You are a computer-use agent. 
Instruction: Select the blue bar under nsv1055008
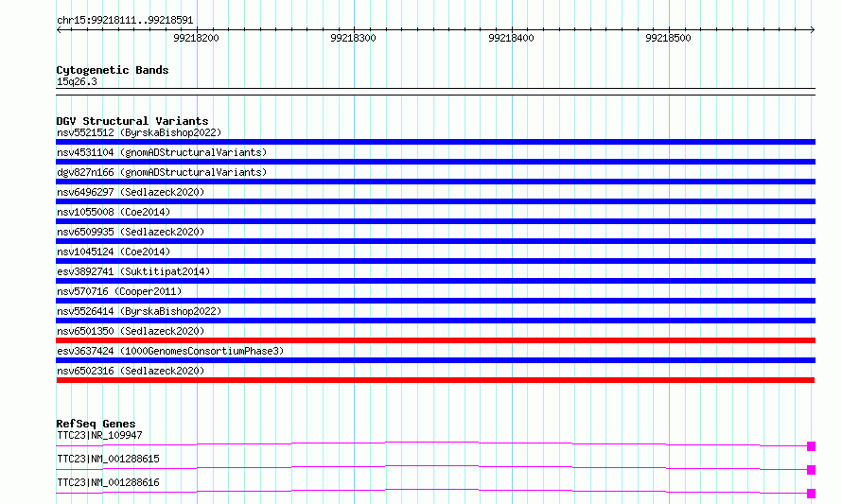[x=435, y=221]
